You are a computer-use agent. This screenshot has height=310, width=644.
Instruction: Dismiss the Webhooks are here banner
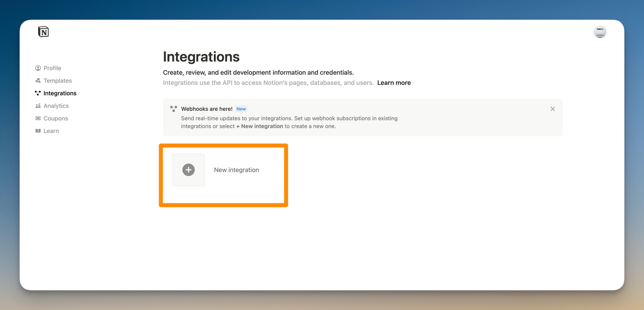coord(552,109)
